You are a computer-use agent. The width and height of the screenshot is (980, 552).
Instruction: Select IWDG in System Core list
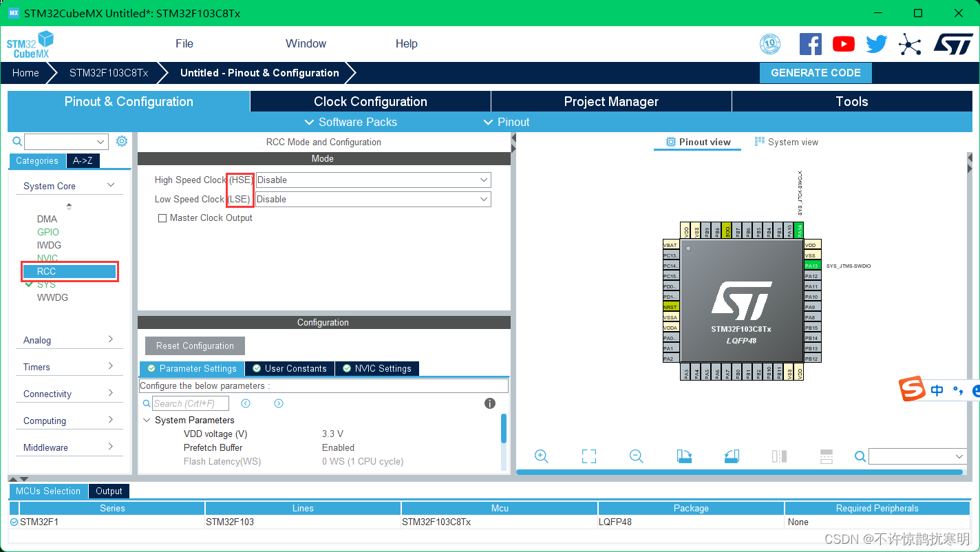pos(49,245)
